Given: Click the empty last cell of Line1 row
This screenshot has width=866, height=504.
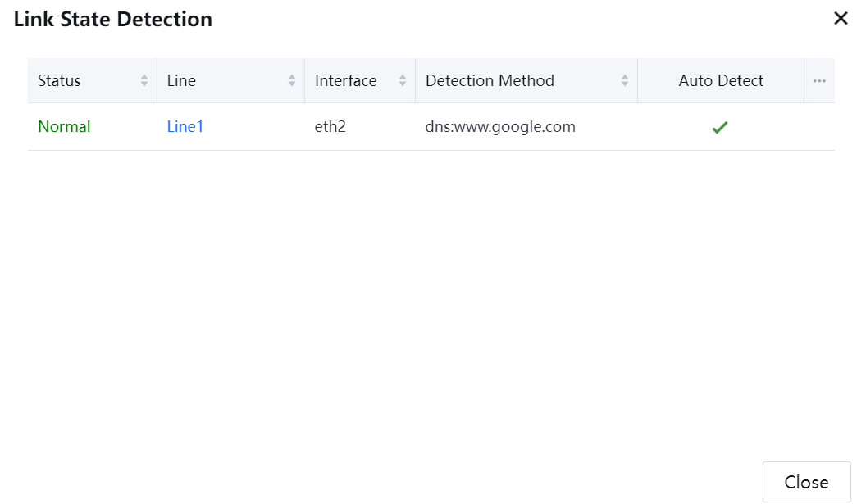Looking at the screenshot, I should 818,127.
